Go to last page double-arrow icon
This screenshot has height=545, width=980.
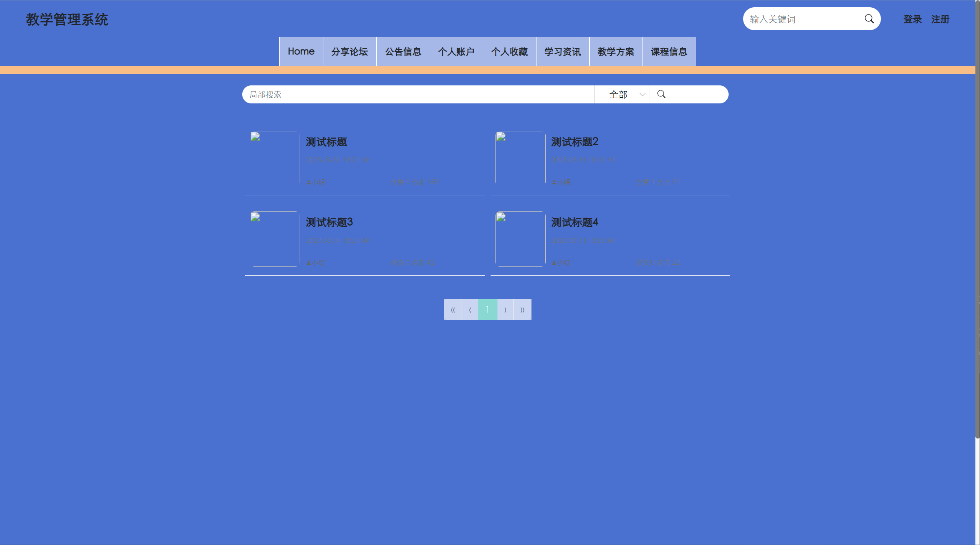click(522, 309)
